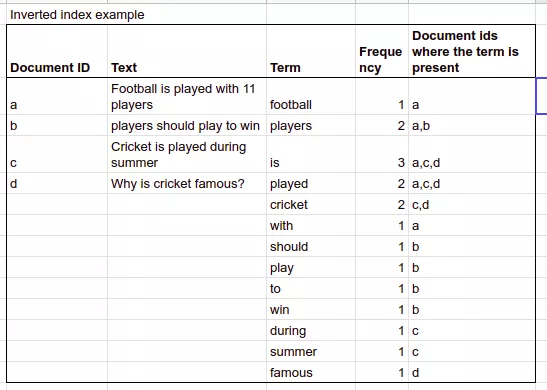Image resolution: width=547 pixels, height=390 pixels.
Task: Click the Document ID cell containing 'd'
Action: [57, 183]
